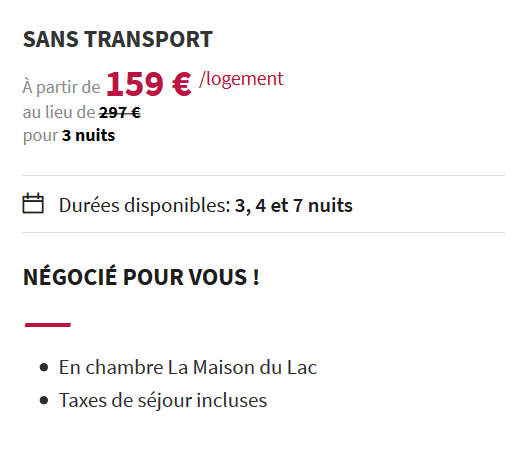
Task: Select the 159 € price
Action: (149, 84)
